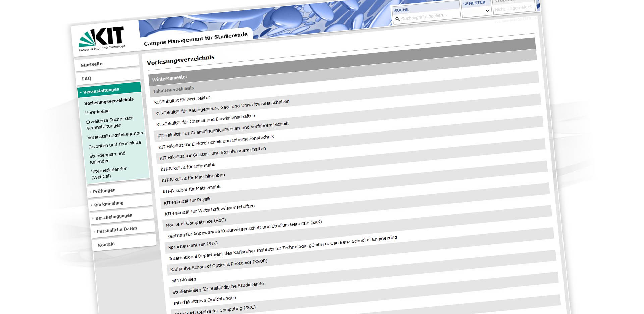The height and width of the screenshot is (314, 644).
Task: Click the Wintersemester header row
Action: 342,62
